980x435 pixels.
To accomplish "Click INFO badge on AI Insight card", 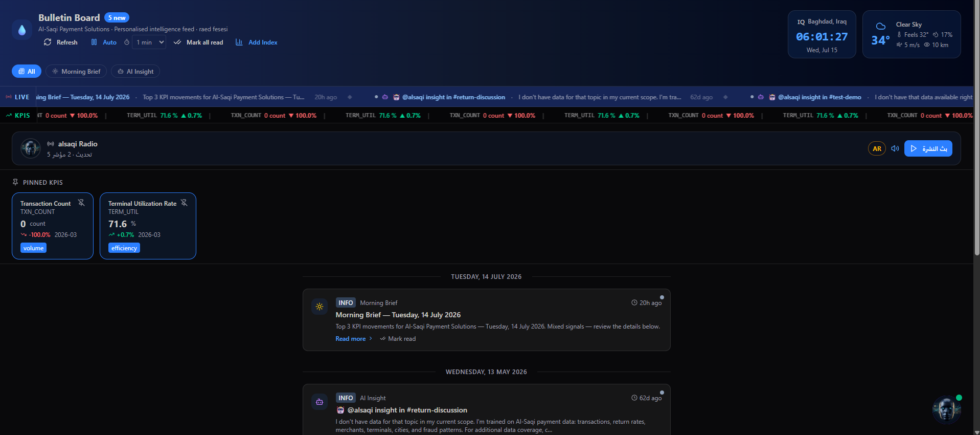I will (x=346, y=398).
